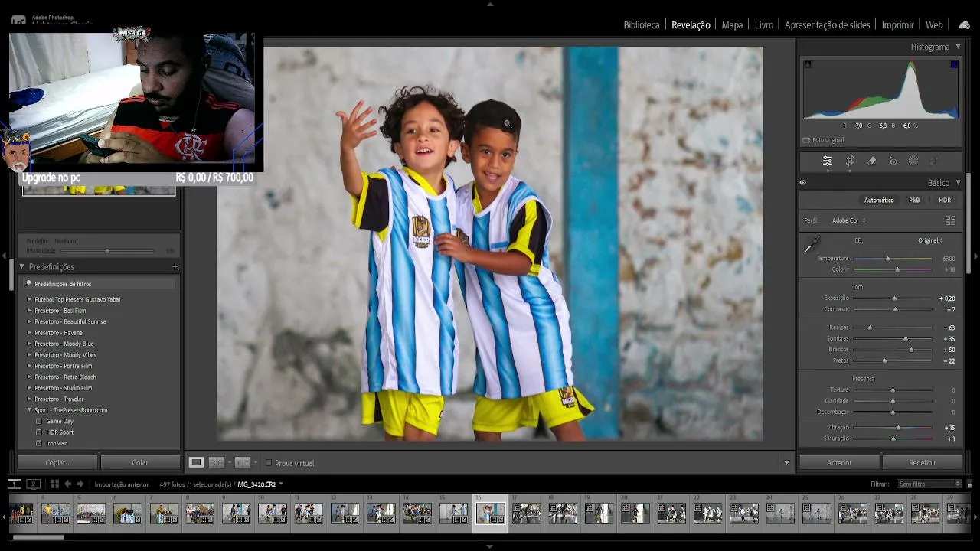Screen dimensions: 980x551
Task: Collapse the Histograma panel
Action: (x=958, y=47)
